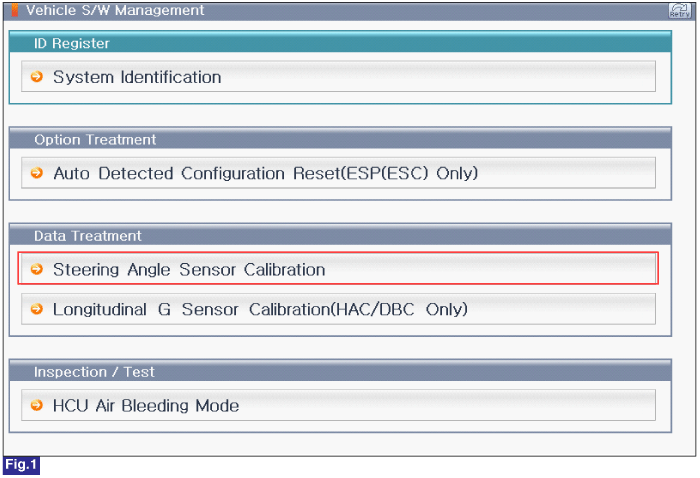Viewport: 700px width, 478px height.
Task: Start Steering Angle Sensor Calibration
Action: tap(189, 270)
